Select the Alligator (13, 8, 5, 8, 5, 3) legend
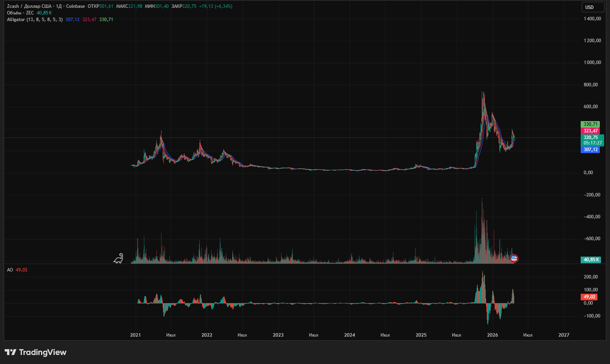Viewport: 610px width, 364px height. [x=35, y=19]
